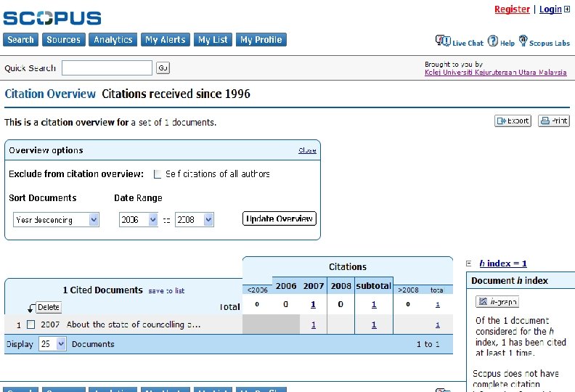575x392 pixels.
Task: Open the h-graph chart icon
Action: tap(497, 301)
